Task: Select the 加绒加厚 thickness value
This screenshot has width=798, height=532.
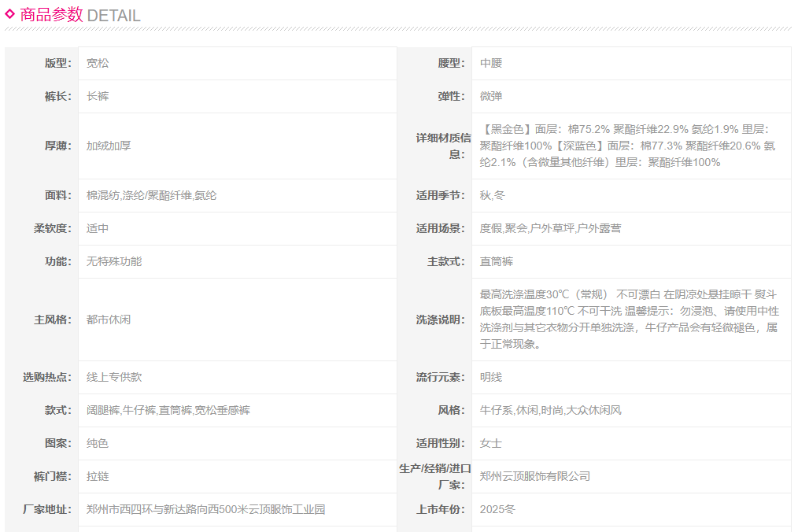Action: 109,146
